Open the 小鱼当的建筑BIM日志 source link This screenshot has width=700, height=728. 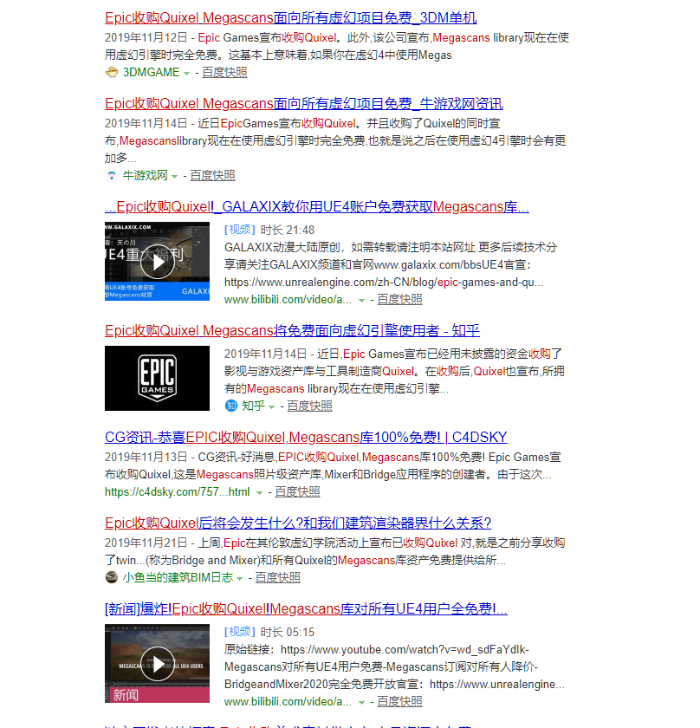point(178,578)
